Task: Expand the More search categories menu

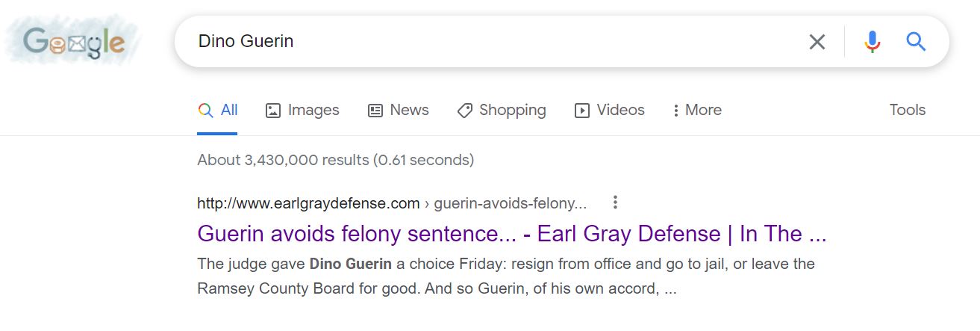Action: 696,111
